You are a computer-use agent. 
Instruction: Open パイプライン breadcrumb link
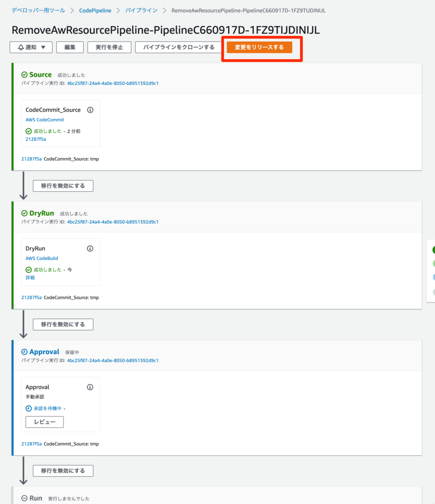click(141, 10)
